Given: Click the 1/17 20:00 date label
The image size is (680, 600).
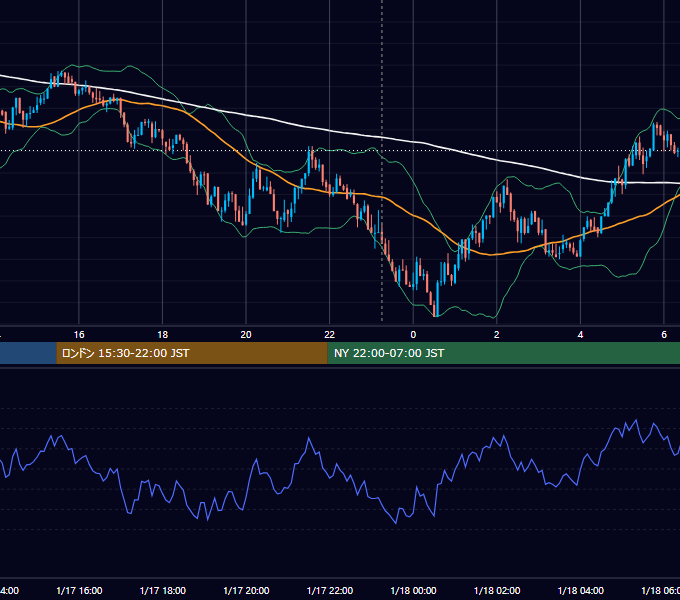Looking at the screenshot, I should pos(246,591).
